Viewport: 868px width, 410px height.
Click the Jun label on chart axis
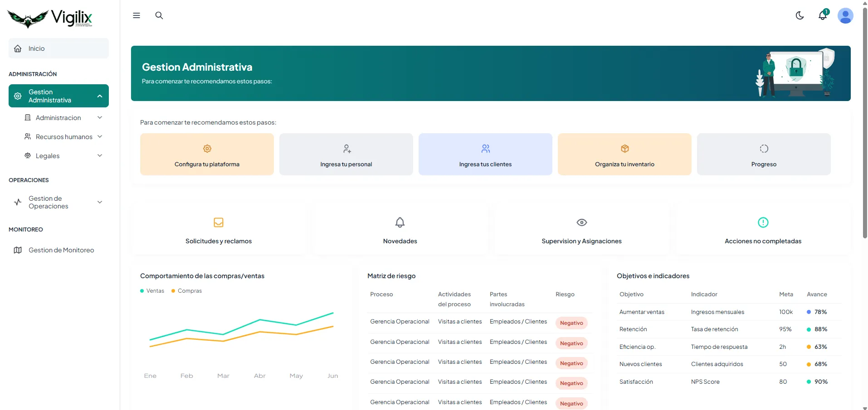(333, 376)
